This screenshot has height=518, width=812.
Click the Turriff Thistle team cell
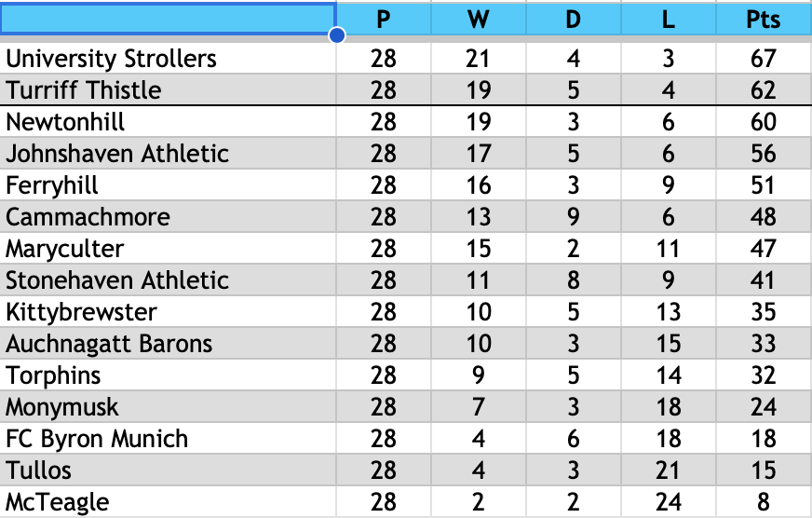click(x=168, y=89)
